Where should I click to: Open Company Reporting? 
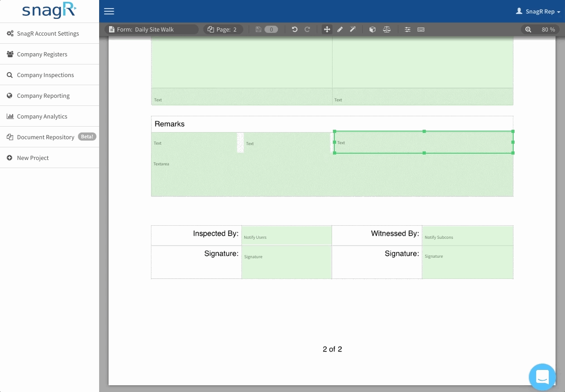click(50, 96)
